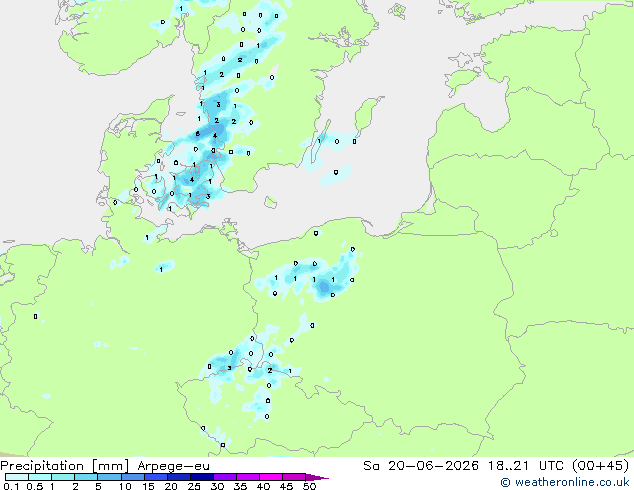The image size is (634, 490).
Task: Select the legend swatch between 0.5 and 1
Action: point(40,477)
